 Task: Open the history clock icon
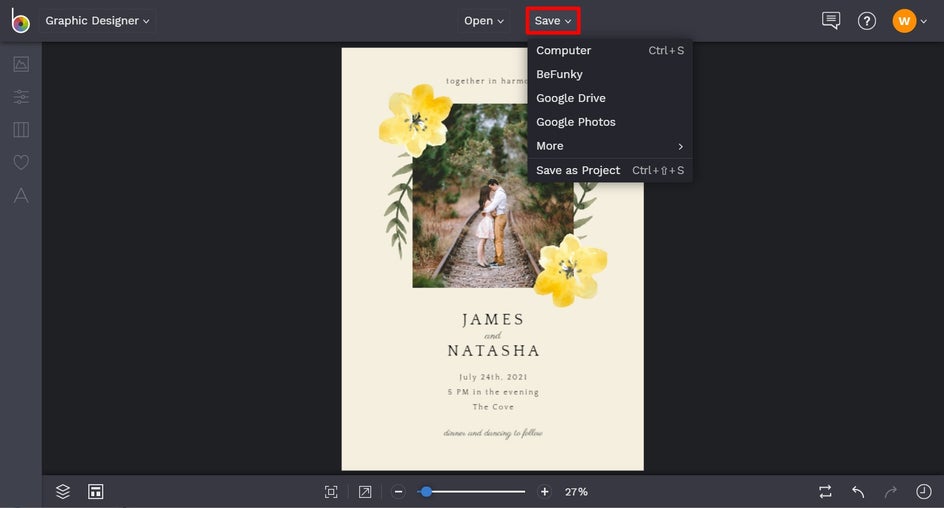[924, 492]
